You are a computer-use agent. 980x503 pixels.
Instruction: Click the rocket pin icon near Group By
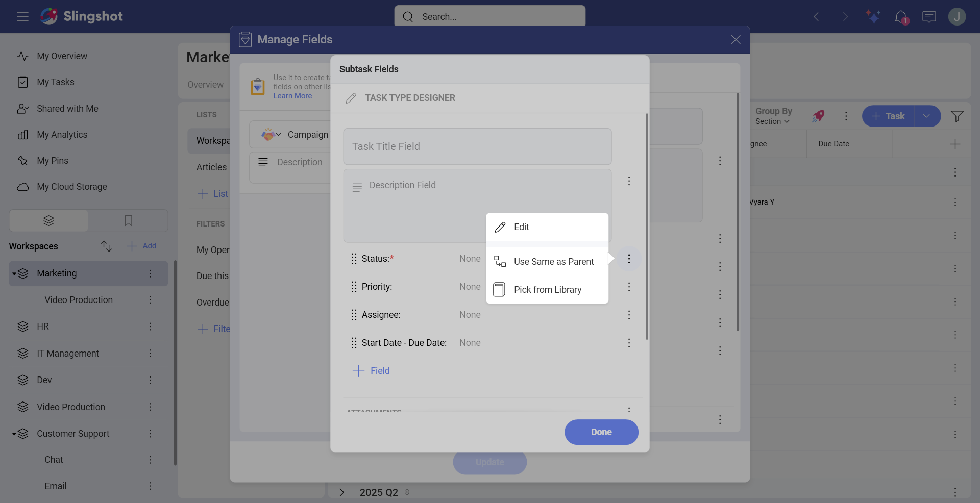pos(819,116)
